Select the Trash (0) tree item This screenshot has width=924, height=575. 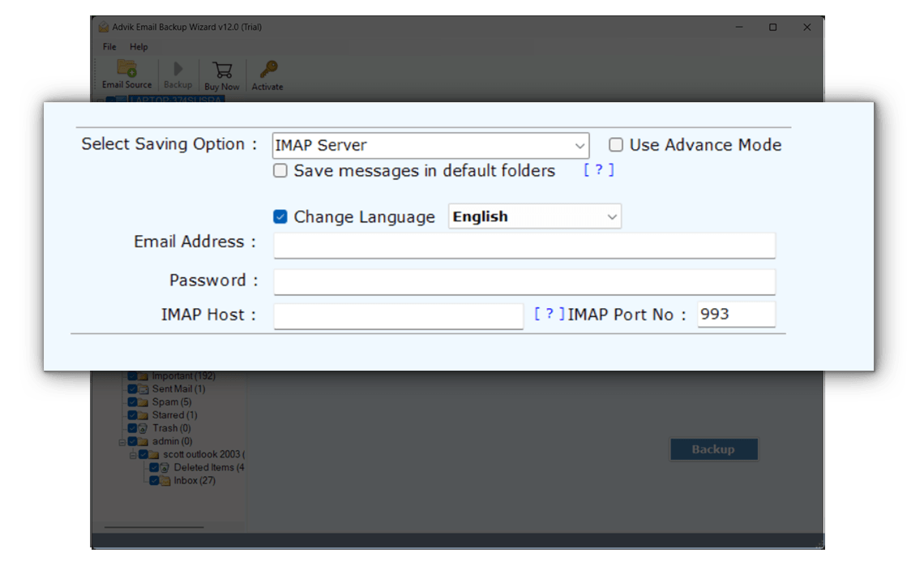tap(172, 428)
